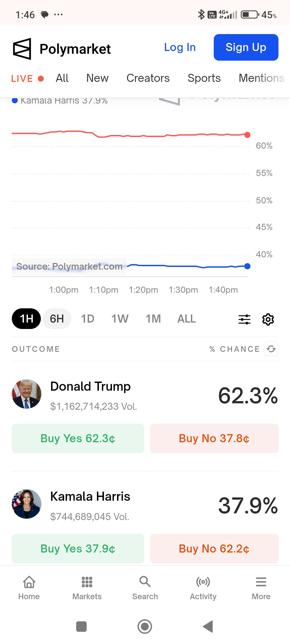The width and height of the screenshot is (290, 644).
Task: Tap Kamala Harris profile thumbnail
Action: coord(27,504)
